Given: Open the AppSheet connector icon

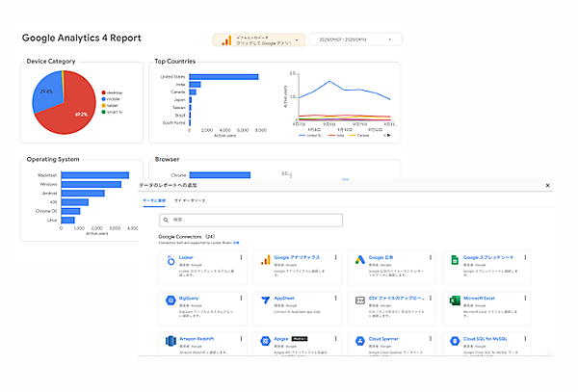Looking at the screenshot, I should coord(262,300).
